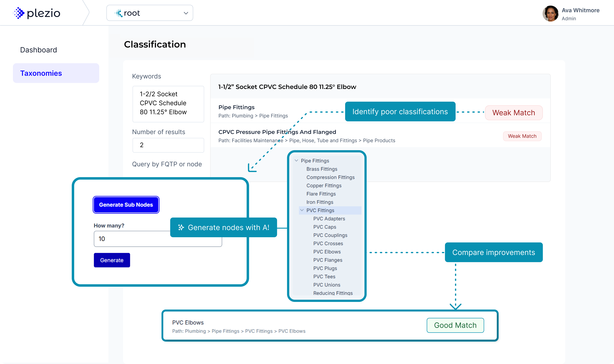Select PVC Couplings in the tree
614x364 pixels.
coord(330,235)
